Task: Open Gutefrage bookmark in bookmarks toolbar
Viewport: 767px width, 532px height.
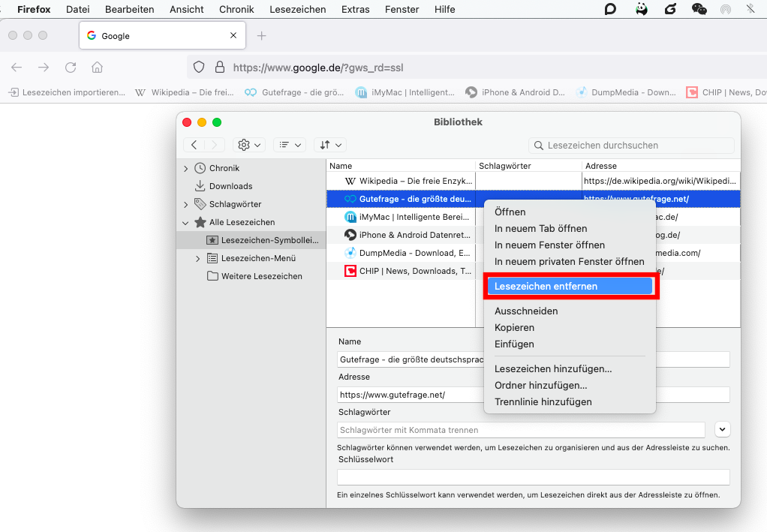Action: [x=294, y=92]
